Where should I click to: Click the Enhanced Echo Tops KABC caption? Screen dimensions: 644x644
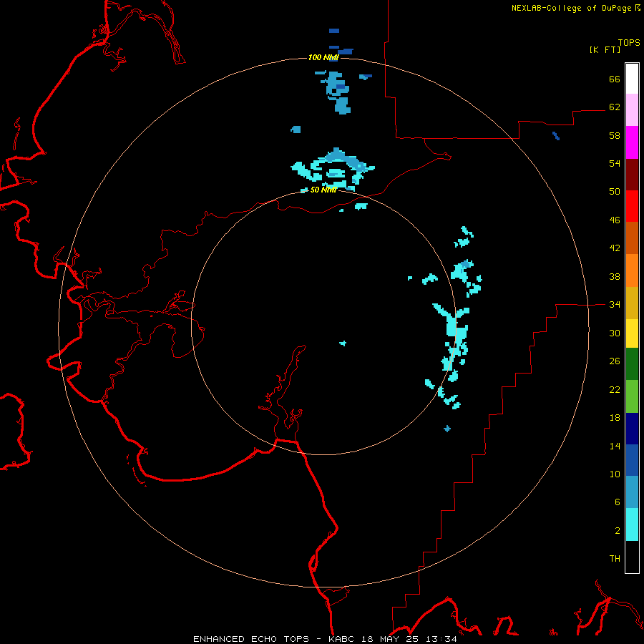pos(325,639)
